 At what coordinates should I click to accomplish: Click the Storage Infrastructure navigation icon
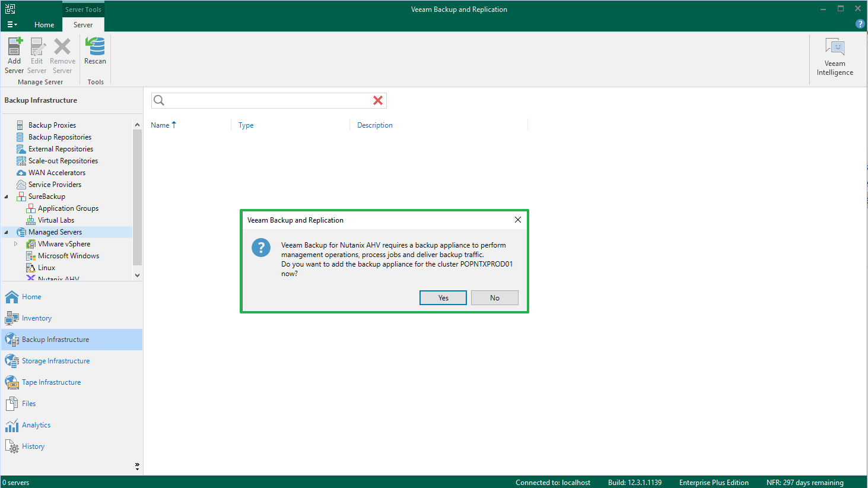[x=12, y=361]
